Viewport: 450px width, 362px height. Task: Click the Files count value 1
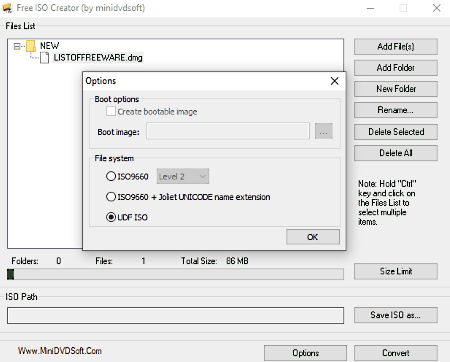(x=143, y=261)
